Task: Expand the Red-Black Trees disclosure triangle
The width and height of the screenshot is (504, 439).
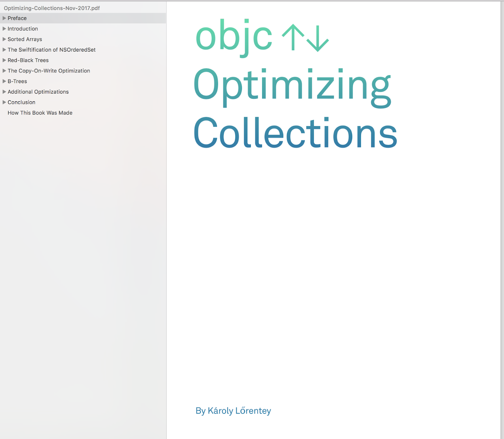Action: (x=4, y=60)
